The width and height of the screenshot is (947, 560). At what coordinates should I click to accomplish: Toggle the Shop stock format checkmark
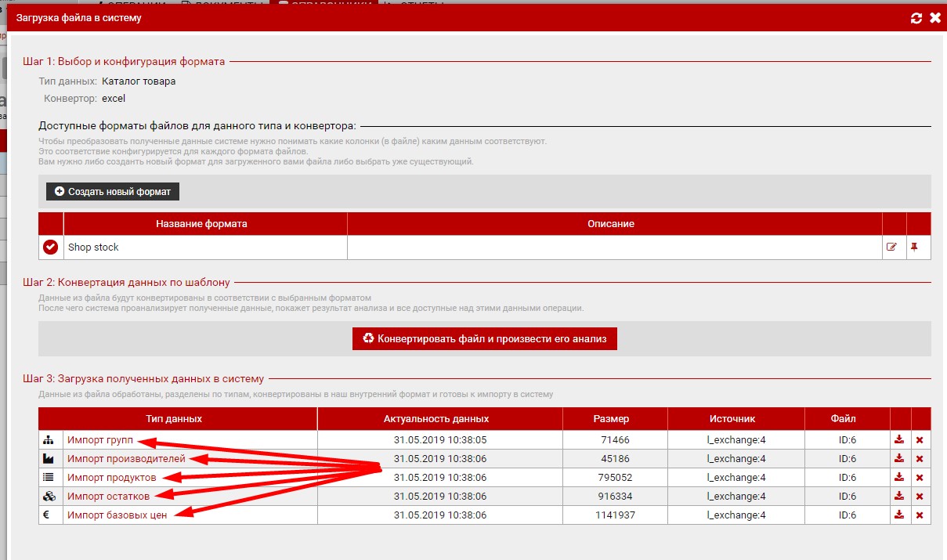coord(51,247)
